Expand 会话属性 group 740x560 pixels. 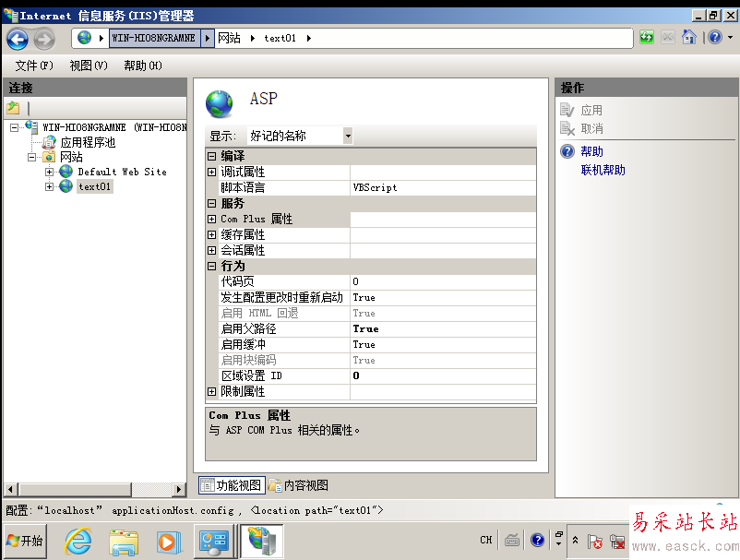[x=212, y=250]
